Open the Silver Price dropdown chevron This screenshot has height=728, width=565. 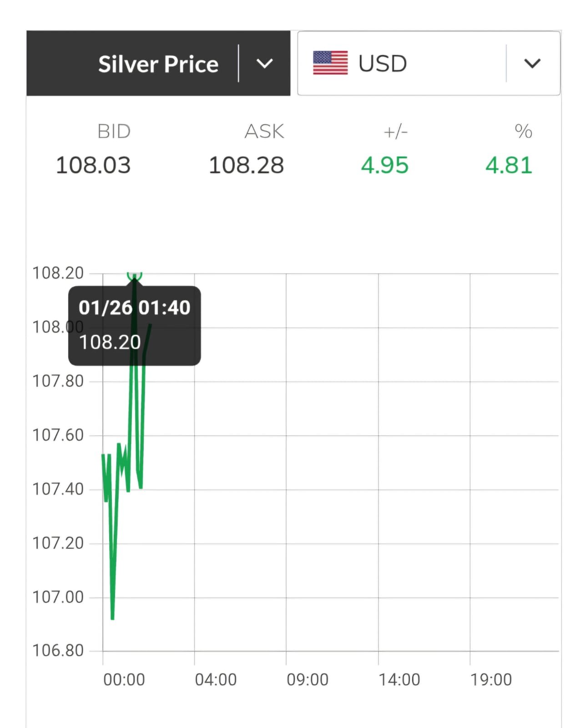264,64
